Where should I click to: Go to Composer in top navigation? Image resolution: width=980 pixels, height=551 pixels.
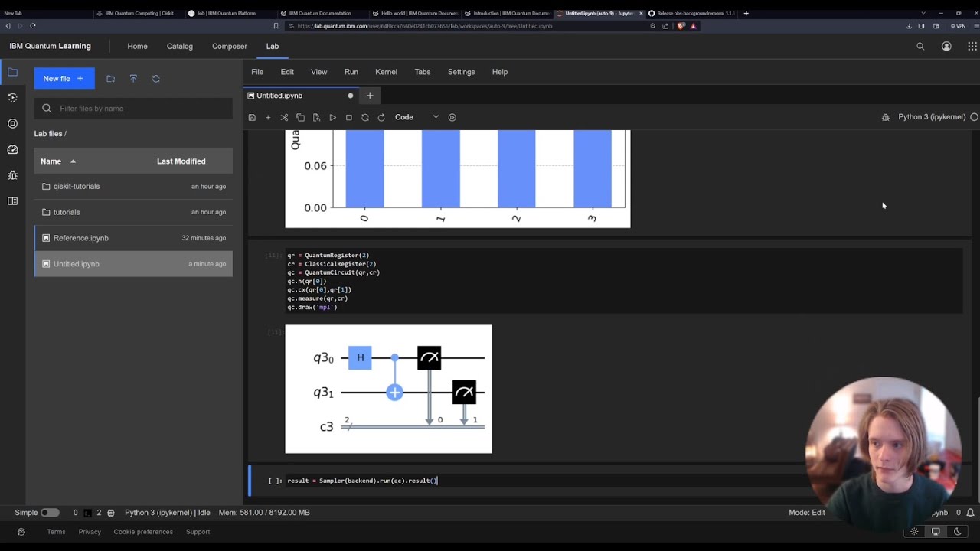coord(230,46)
